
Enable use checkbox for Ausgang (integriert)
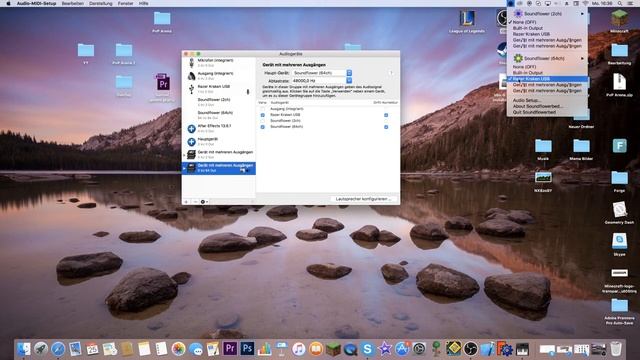click(262, 109)
